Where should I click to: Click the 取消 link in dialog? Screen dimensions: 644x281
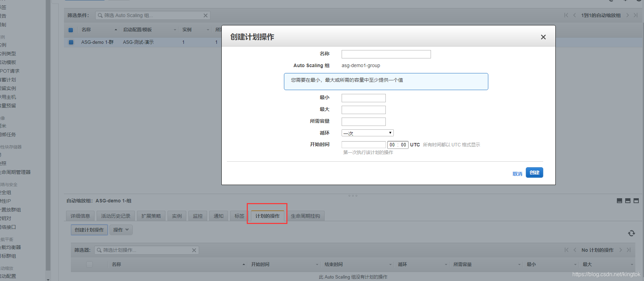point(517,174)
